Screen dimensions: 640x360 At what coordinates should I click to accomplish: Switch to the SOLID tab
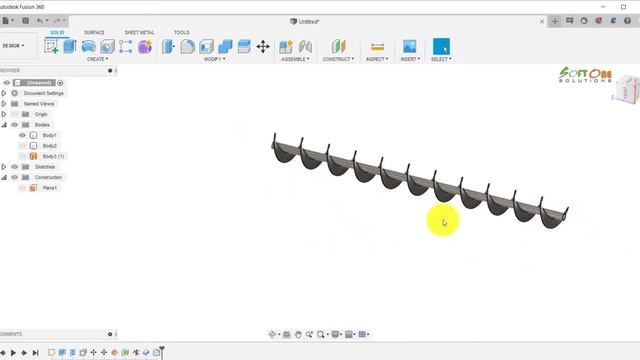57,32
